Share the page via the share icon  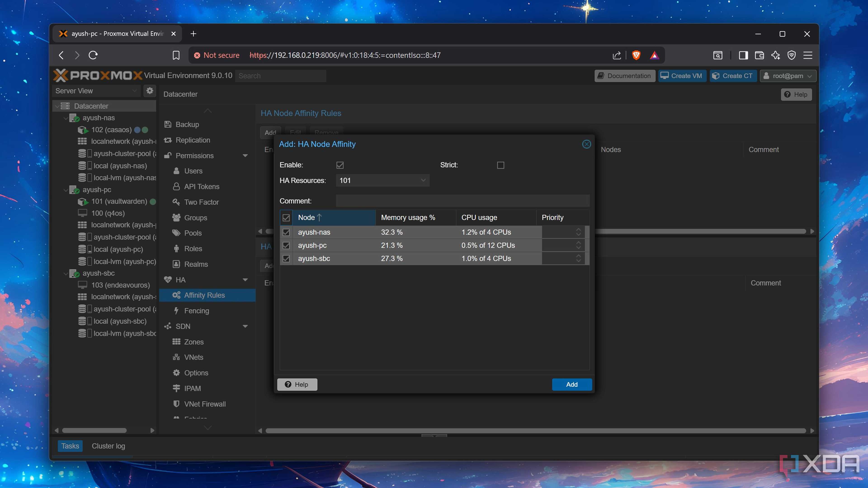[x=617, y=55]
